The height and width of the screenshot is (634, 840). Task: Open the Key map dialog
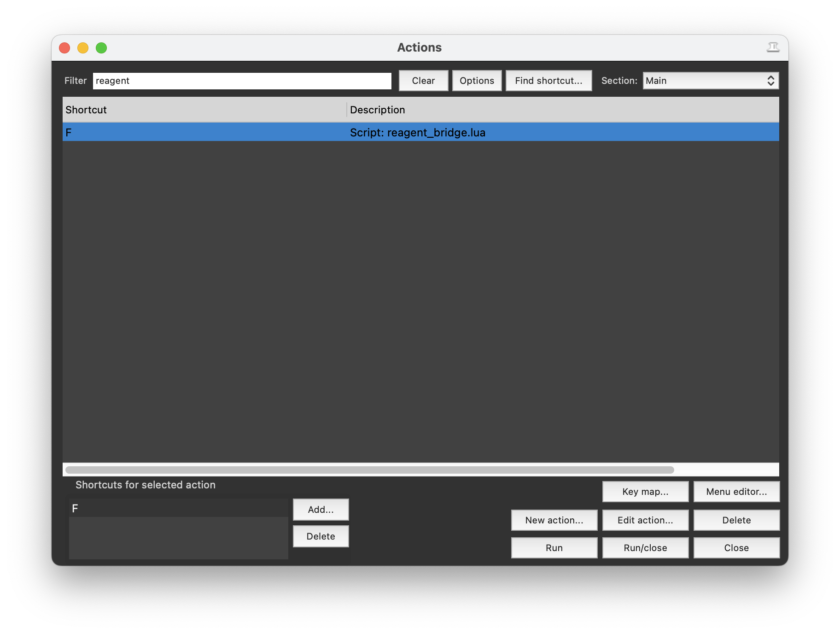[645, 492]
